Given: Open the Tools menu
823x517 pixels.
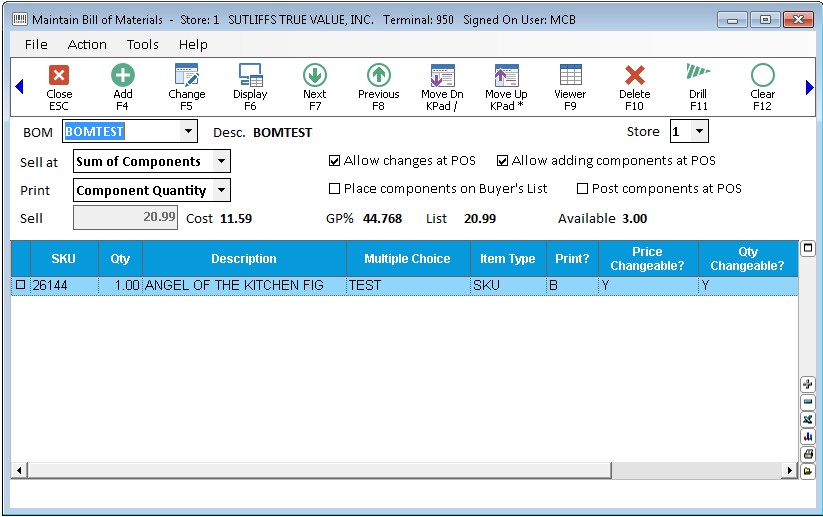Looking at the screenshot, I should pos(142,44).
